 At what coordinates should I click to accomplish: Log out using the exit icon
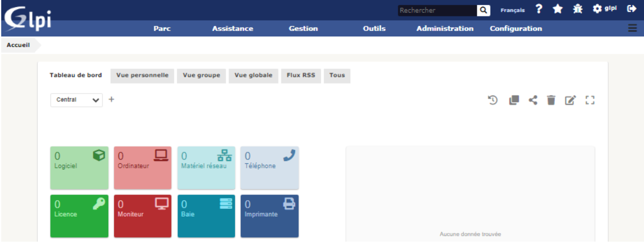(x=631, y=8)
